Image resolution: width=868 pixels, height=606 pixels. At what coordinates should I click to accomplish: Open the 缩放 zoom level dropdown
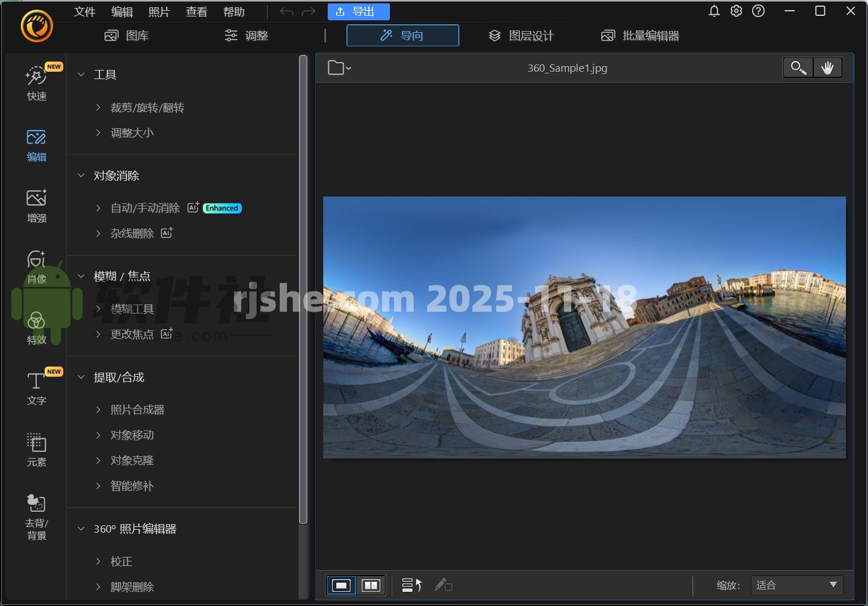(796, 585)
